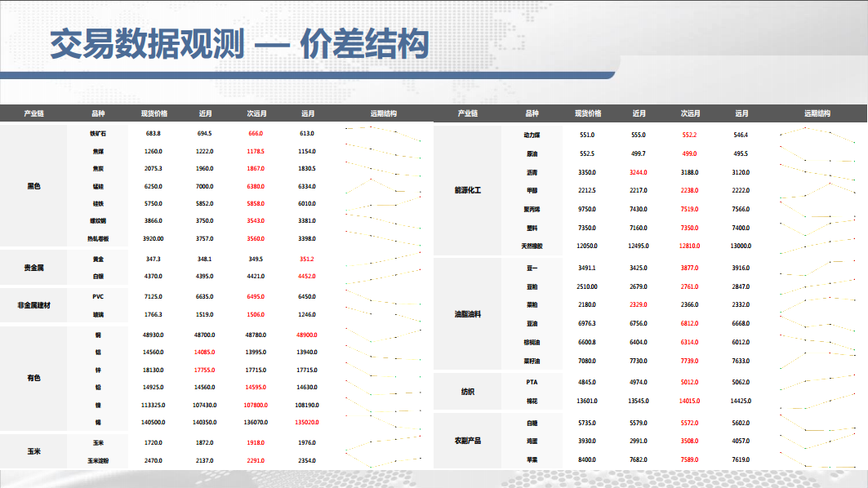
Task: Click the left table 现货价格 column header
Action: pyautogui.click(x=154, y=113)
